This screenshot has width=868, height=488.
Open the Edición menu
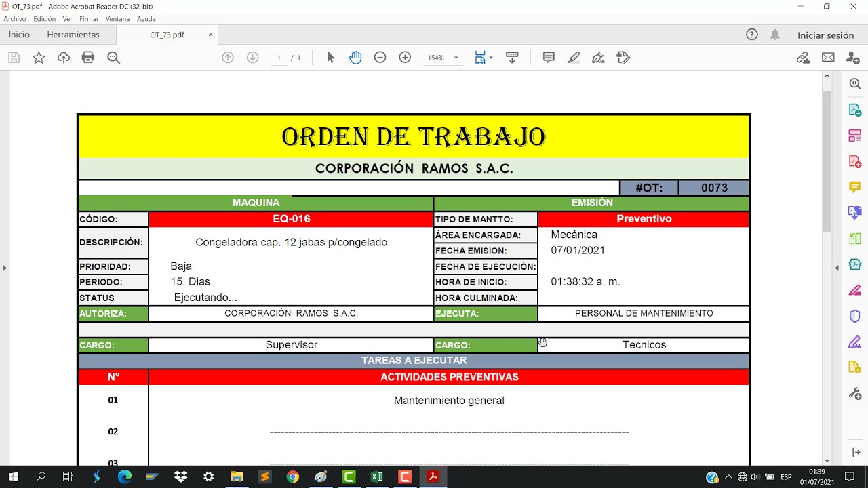point(44,19)
